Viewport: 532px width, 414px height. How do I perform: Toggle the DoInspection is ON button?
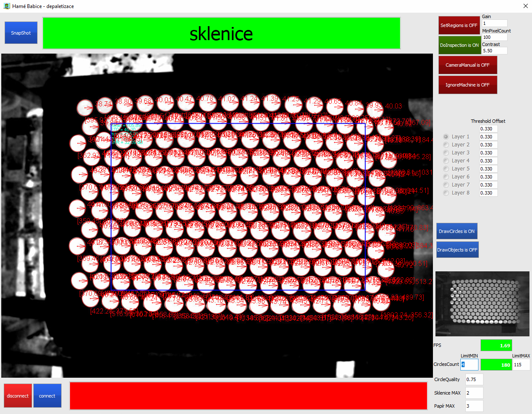(x=459, y=45)
